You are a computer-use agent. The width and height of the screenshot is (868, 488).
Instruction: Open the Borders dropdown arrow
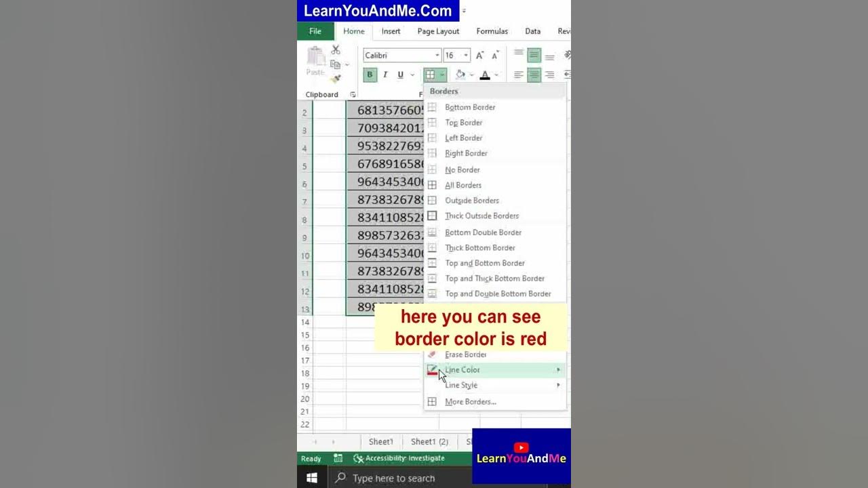(x=442, y=75)
